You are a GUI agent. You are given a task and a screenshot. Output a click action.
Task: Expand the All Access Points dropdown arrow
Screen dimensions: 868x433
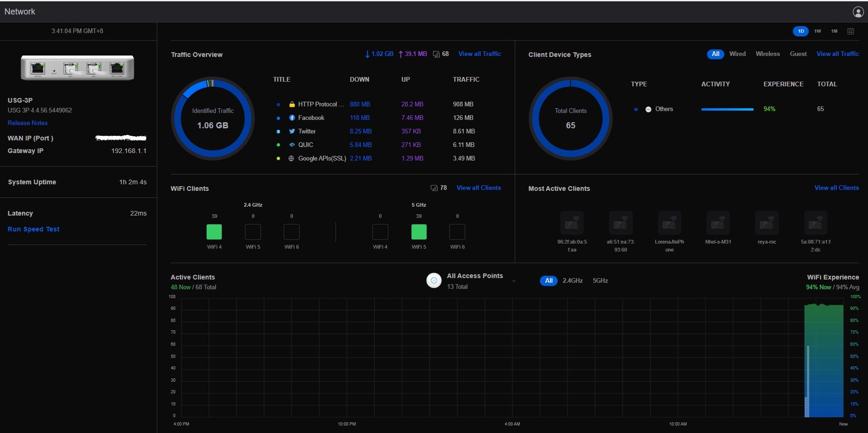[x=514, y=281]
